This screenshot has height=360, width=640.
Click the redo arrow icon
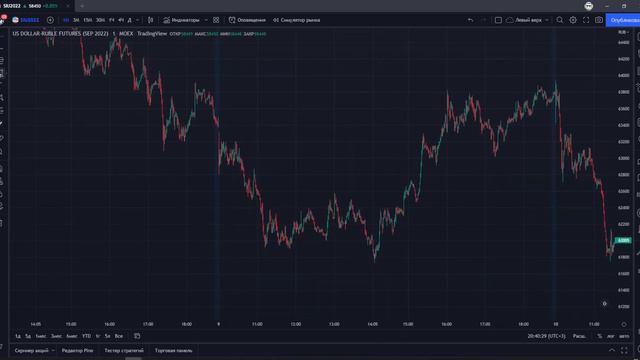point(484,20)
